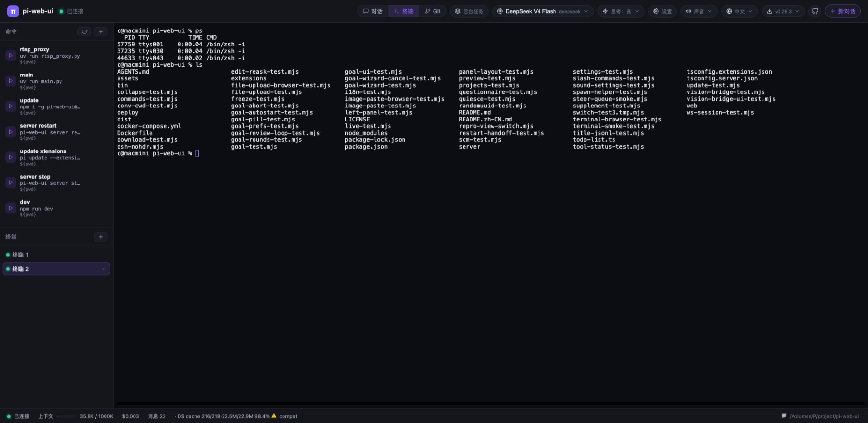Viewport: 868px width, 423px height.
Task: Click the horizontal scrollbar under terminal
Action: coord(490,403)
